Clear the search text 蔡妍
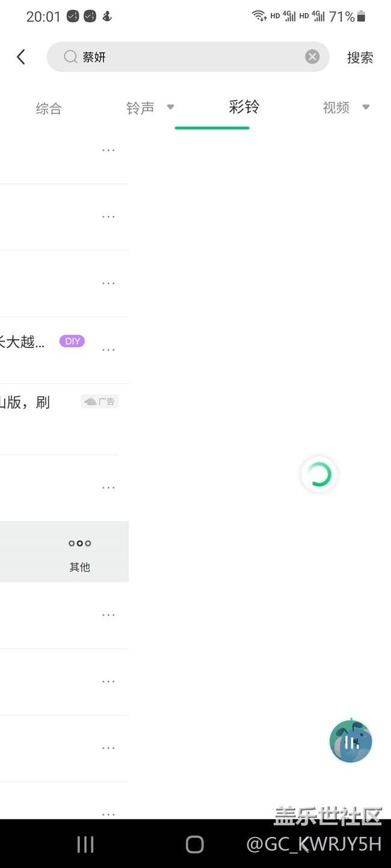The height and width of the screenshot is (868, 391). (312, 57)
